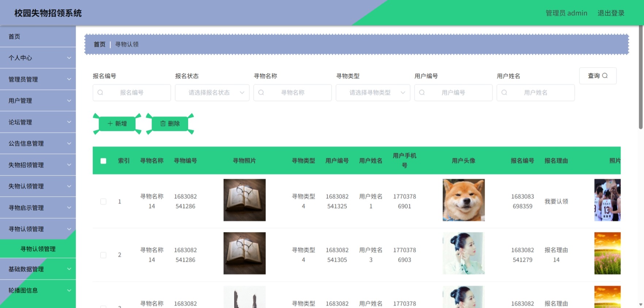Open the 寻物类型 dropdown

click(373, 93)
